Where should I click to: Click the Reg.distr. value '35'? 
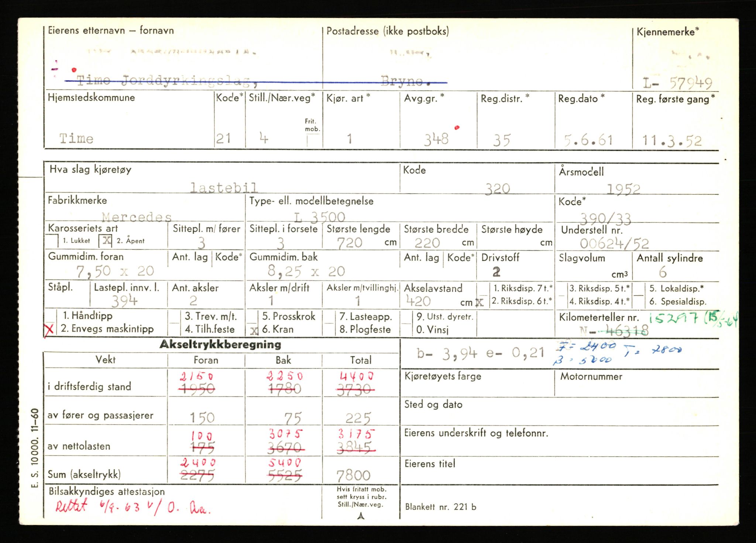pos(502,140)
